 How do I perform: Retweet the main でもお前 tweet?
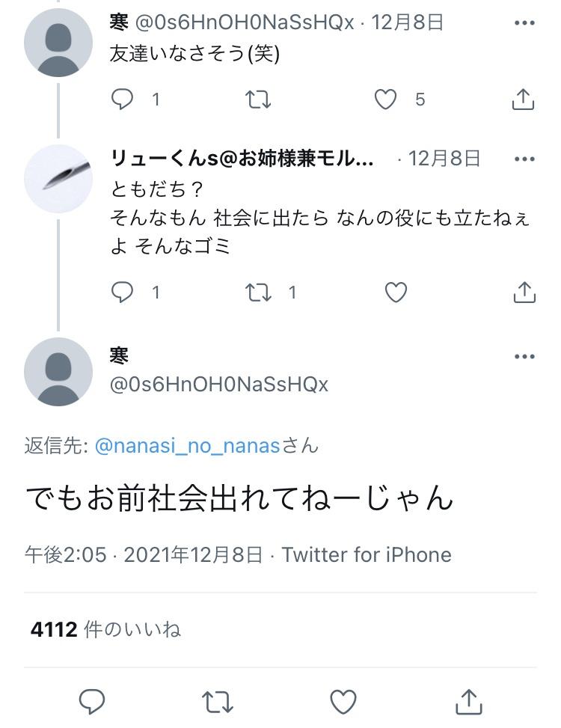click(218, 701)
